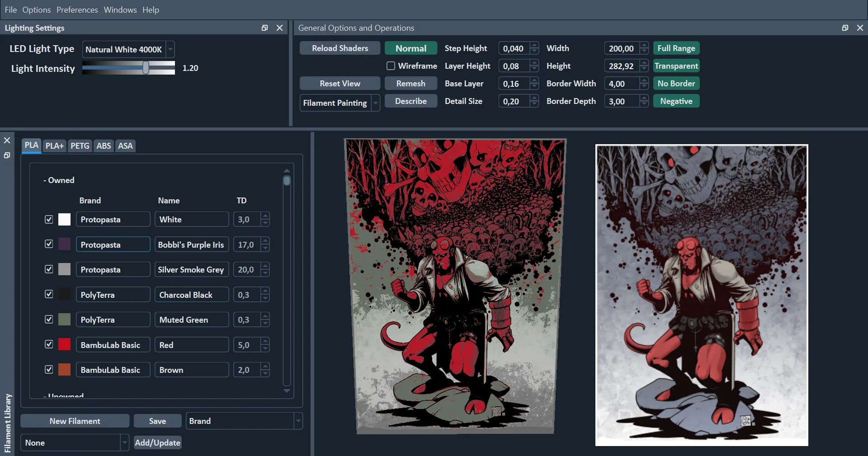Image resolution: width=868 pixels, height=456 pixels.
Task: Open the Purple Iris color swatch
Action: point(65,244)
